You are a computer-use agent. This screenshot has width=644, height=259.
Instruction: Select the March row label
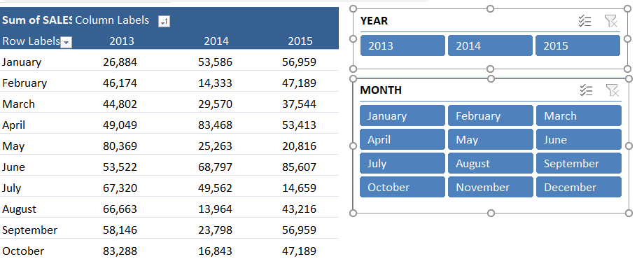coord(18,104)
